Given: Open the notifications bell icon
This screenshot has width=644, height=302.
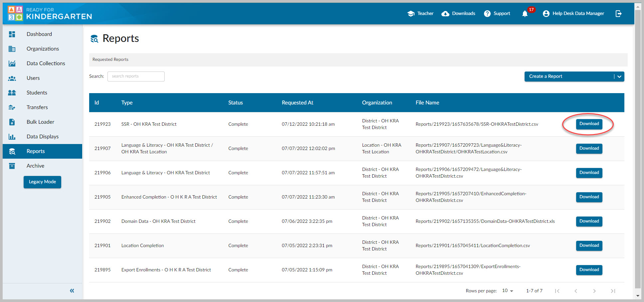Looking at the screenshot, I should (525, 14).
